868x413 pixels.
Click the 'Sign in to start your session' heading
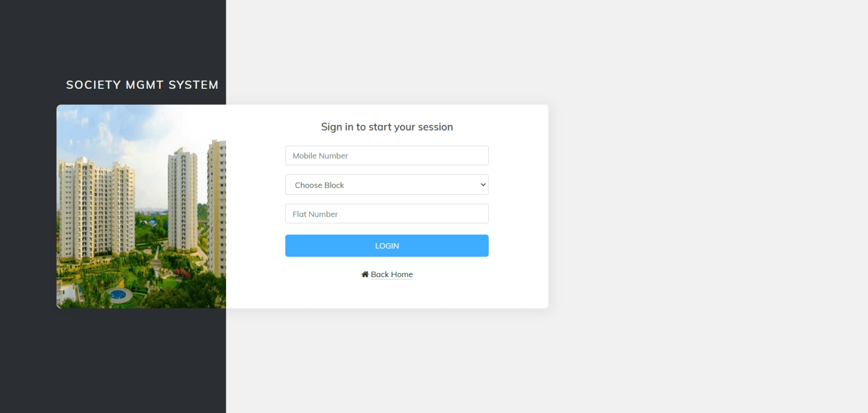[387, 127]
